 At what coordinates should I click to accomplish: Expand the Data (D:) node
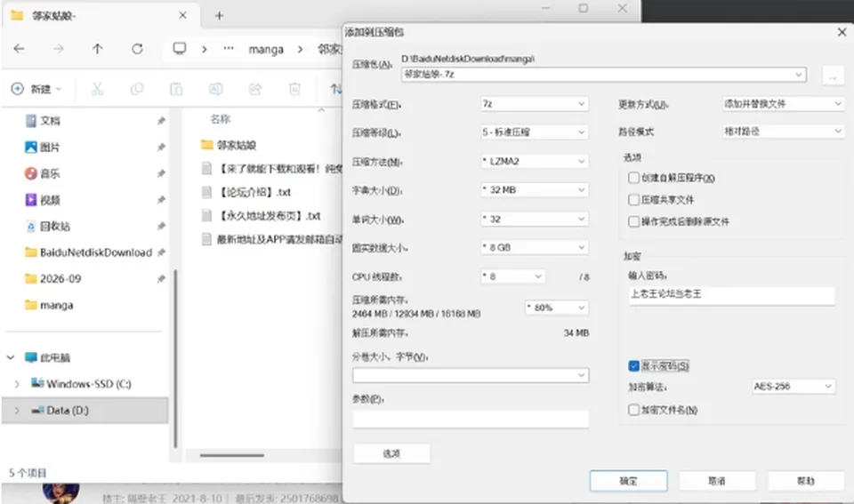pos(17,411)
